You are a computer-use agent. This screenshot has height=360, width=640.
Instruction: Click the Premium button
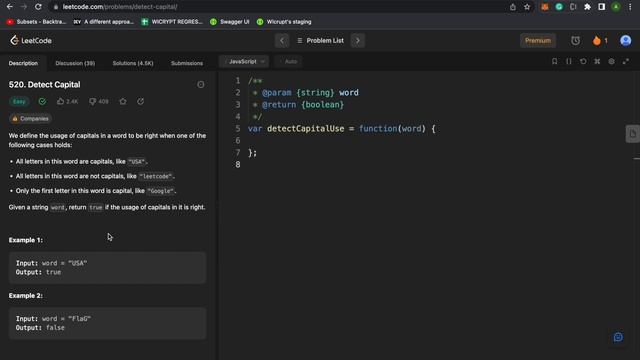pyautogui.click(x=538, y=40)
